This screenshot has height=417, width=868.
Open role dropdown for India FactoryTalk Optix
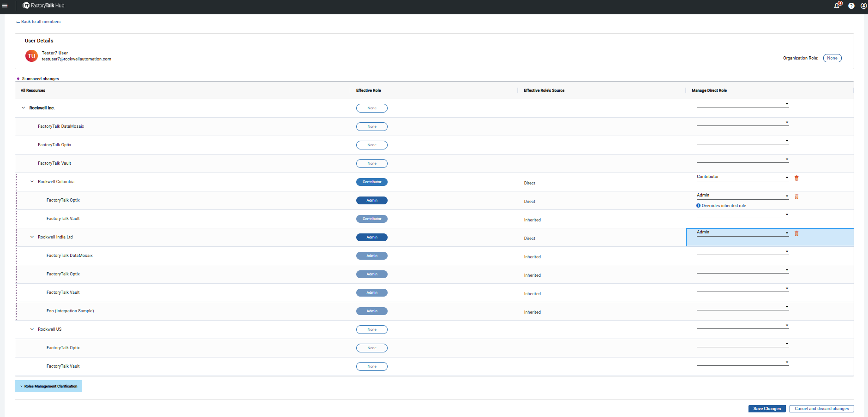pos(742,270)
